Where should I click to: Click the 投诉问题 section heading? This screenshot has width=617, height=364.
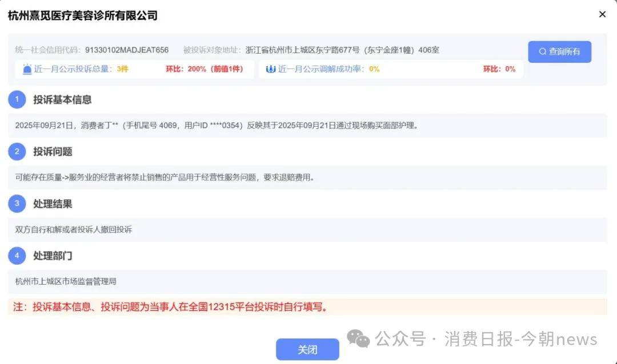53,152
